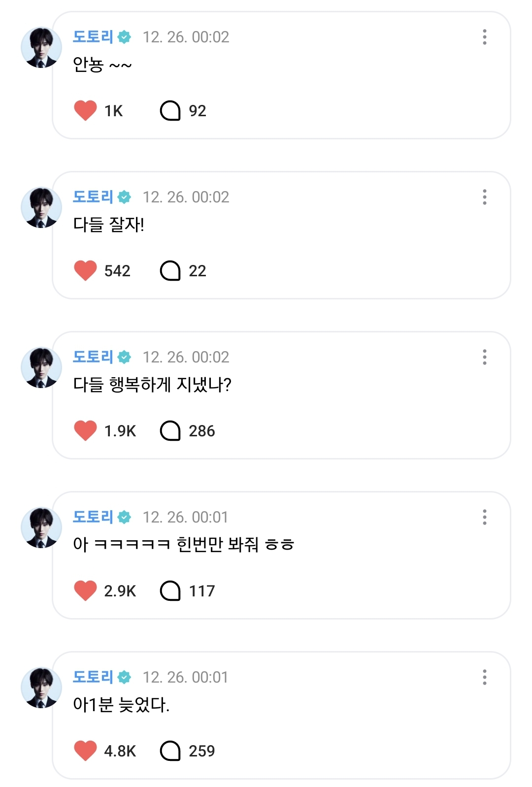
Task: Toggle heart on '다들 잘자!' post
Action: [x=85, y=270]
